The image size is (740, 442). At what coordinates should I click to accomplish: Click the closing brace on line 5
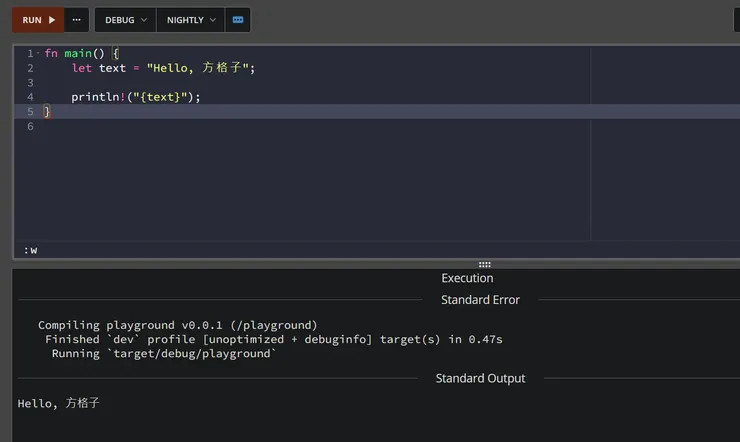point(47,112)
